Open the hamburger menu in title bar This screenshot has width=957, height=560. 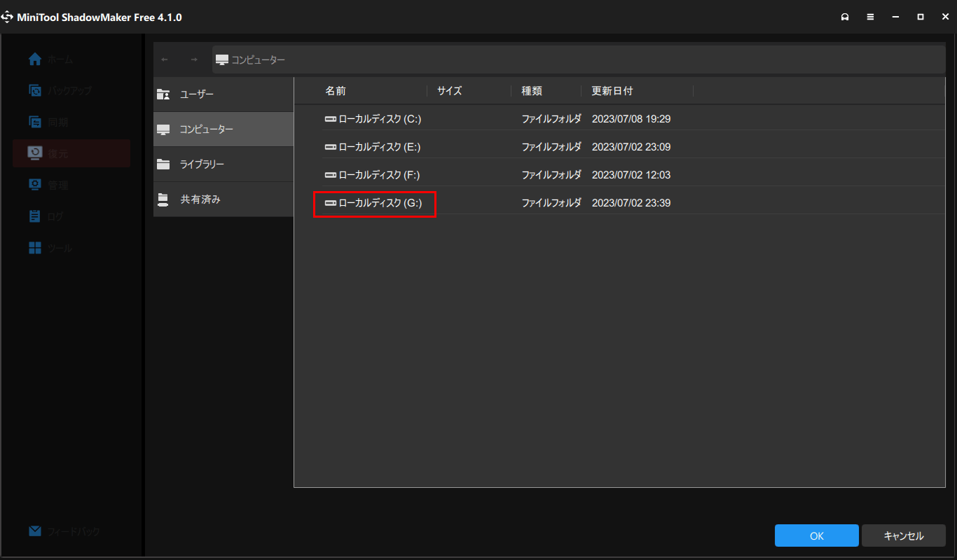870,17
